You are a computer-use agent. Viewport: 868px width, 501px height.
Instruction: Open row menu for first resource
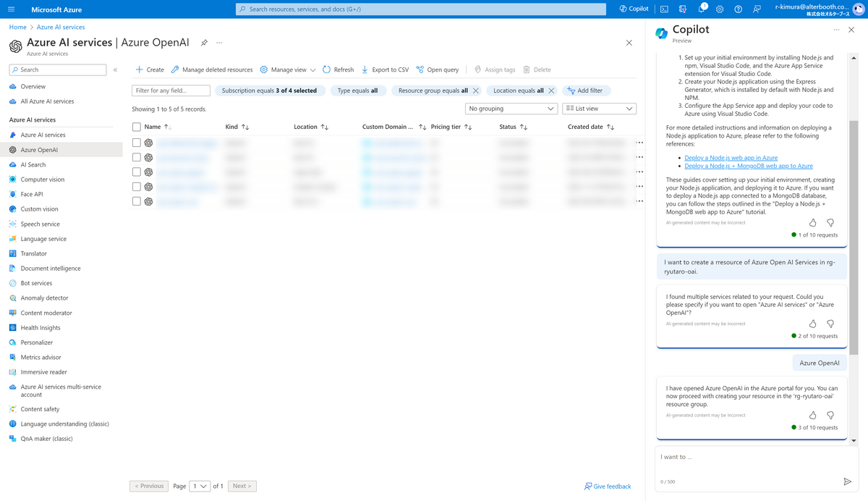639,143
